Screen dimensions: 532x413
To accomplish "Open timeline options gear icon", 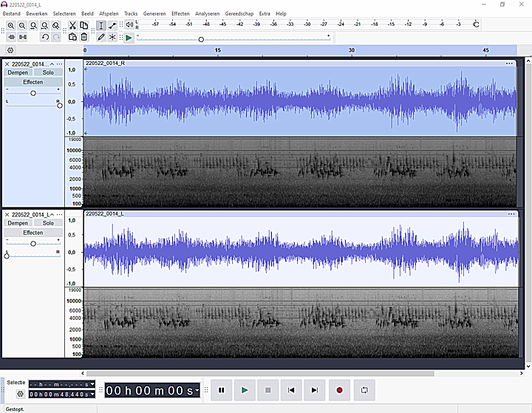I will tap(10, 50).
